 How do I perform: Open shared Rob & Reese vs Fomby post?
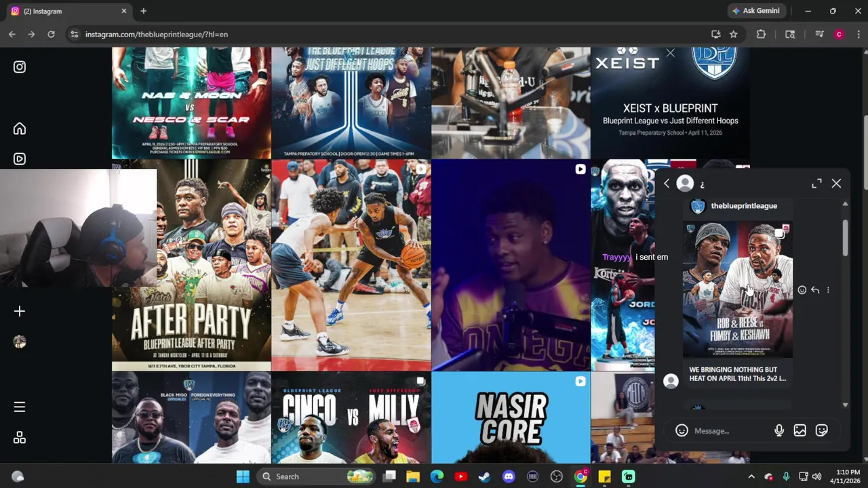pyautogui.click(x=738, y=289)
